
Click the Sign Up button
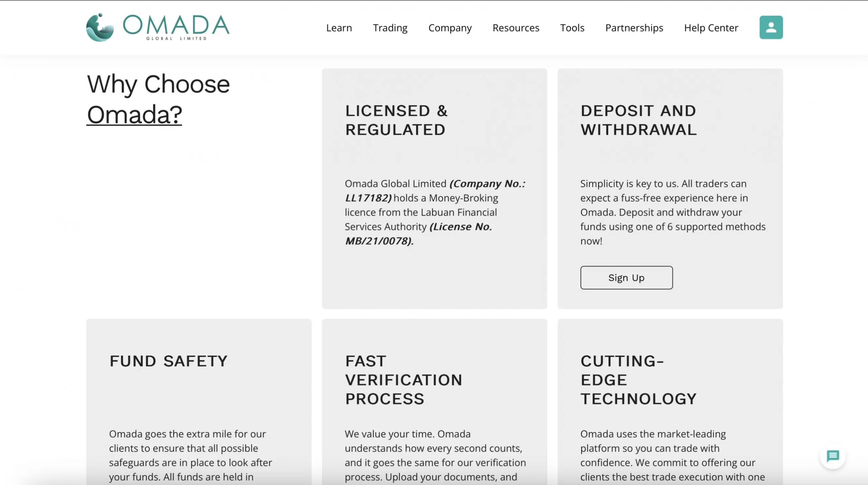626,278
